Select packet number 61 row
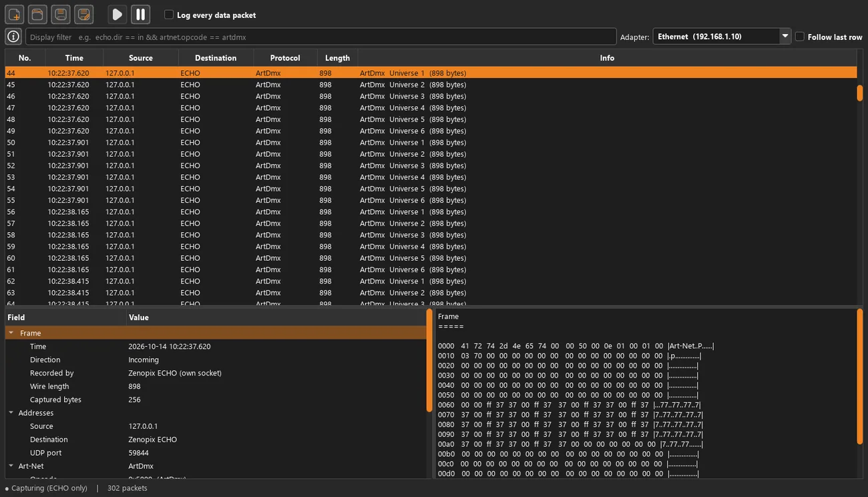 point(431,270)
